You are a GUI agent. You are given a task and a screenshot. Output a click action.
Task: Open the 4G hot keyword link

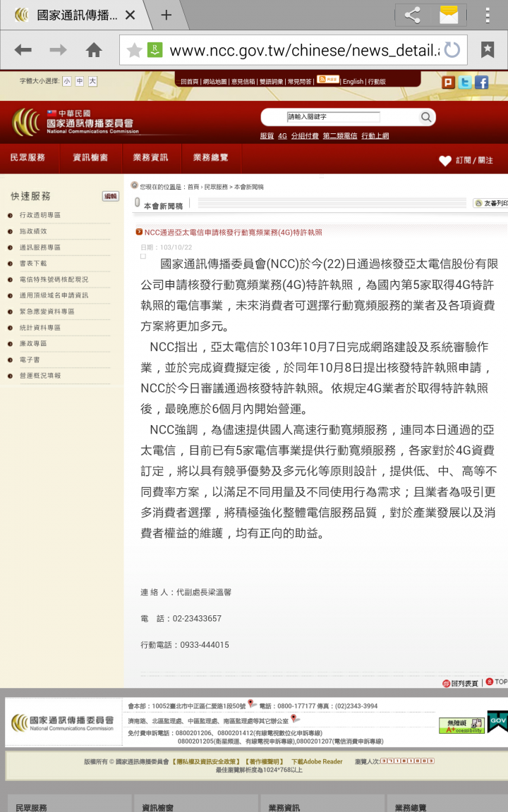282,136
